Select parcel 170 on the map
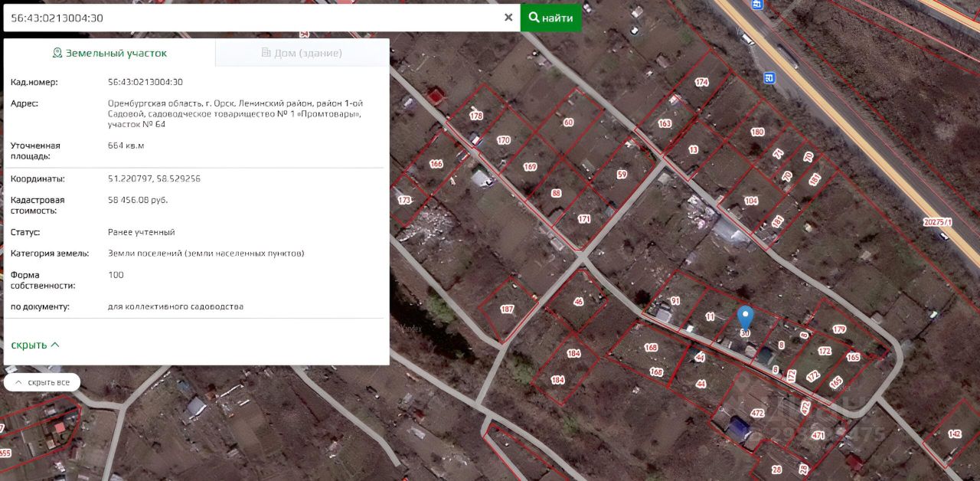This screenshot has height=481, width=980. pos(503,140)
